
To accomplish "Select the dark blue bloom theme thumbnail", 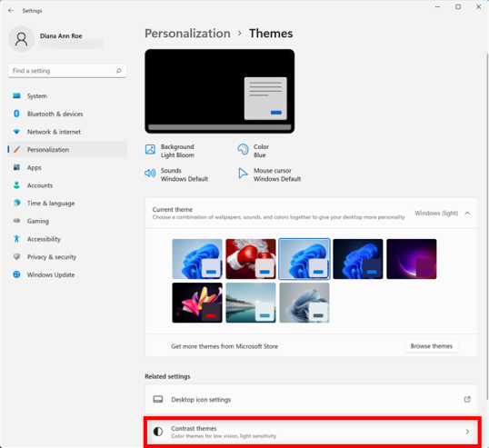I will click(x=358, y=259).
